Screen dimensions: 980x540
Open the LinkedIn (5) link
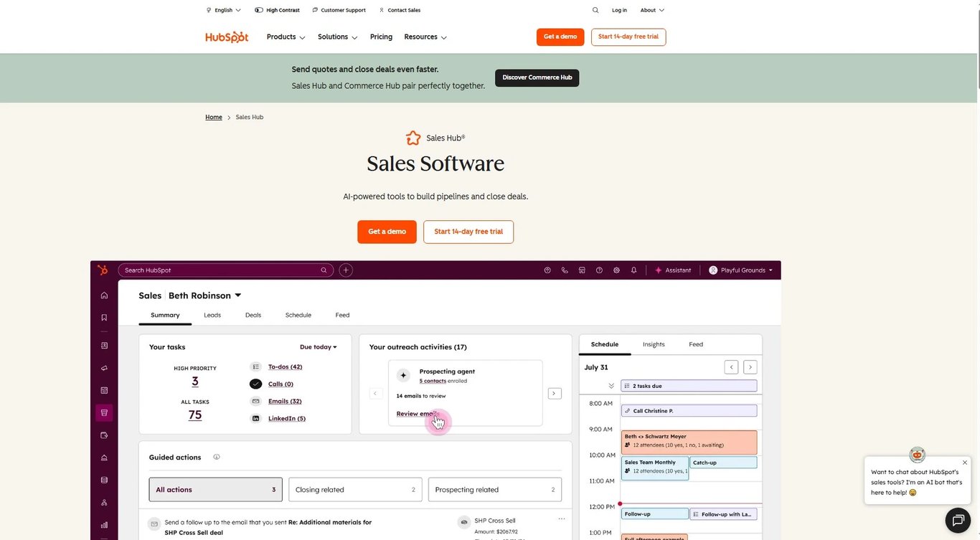point(287,418)
